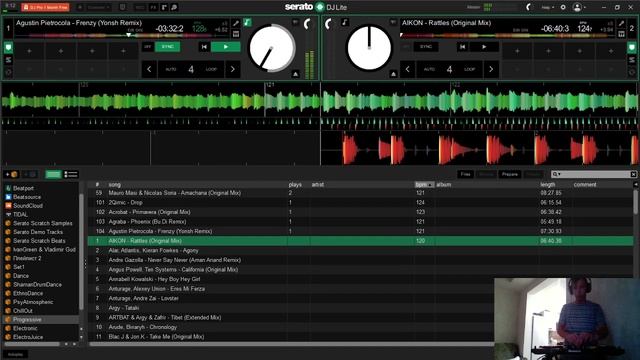Toggle SYNC on deck 2
The image size is (640, 360).
click(x=426, y=47)
